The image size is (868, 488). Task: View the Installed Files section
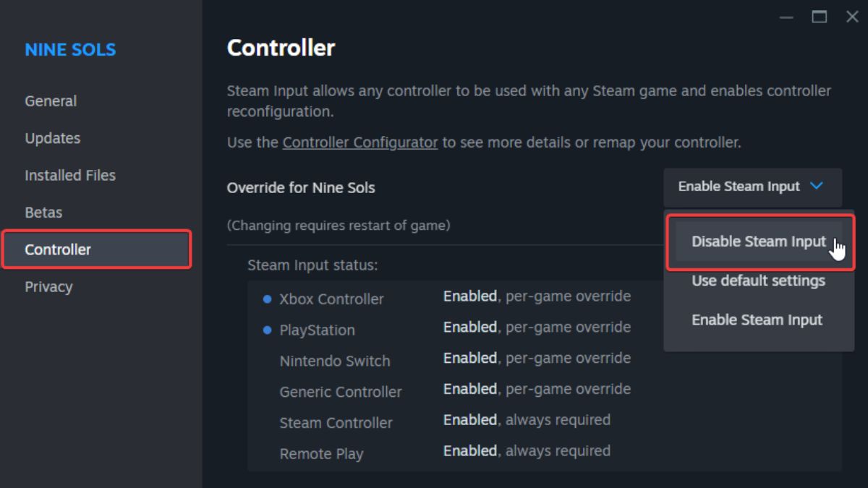pos(69,175)
